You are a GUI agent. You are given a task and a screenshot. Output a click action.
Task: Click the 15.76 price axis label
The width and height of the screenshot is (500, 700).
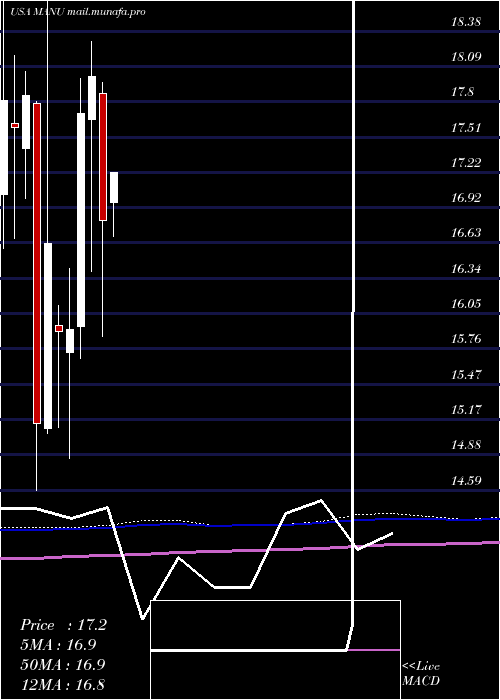tap(466, 338)
